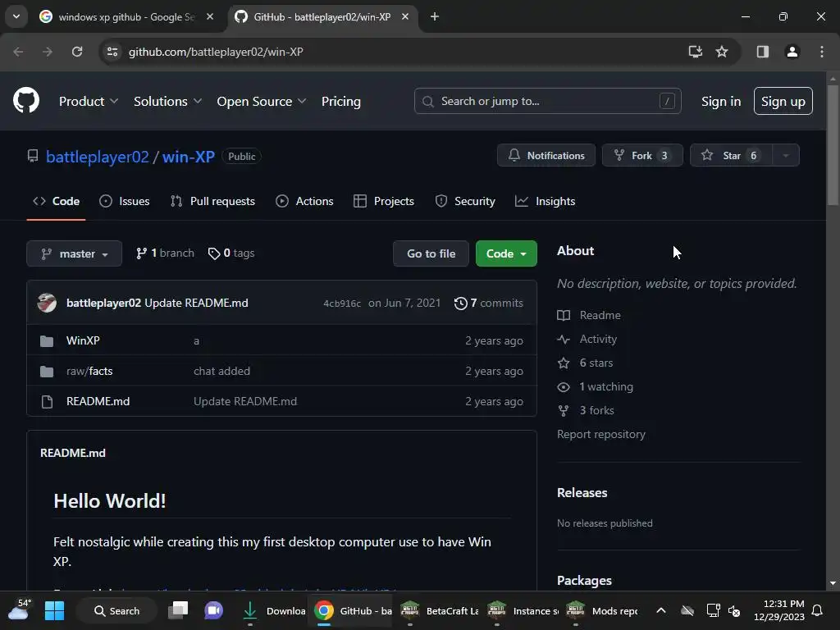
Task: Click the Sign up button
Action: [x=783, y=101]
